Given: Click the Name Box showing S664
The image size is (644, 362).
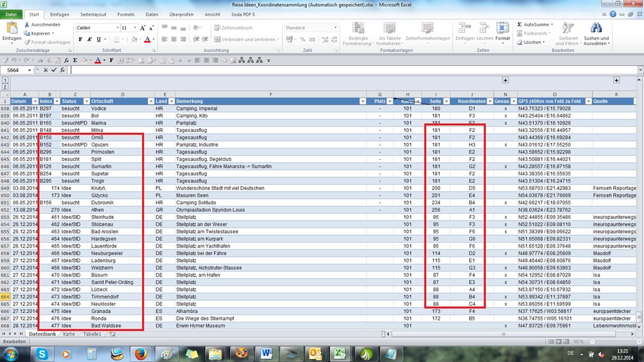Looking at the screenshot, I should (14, 70).
